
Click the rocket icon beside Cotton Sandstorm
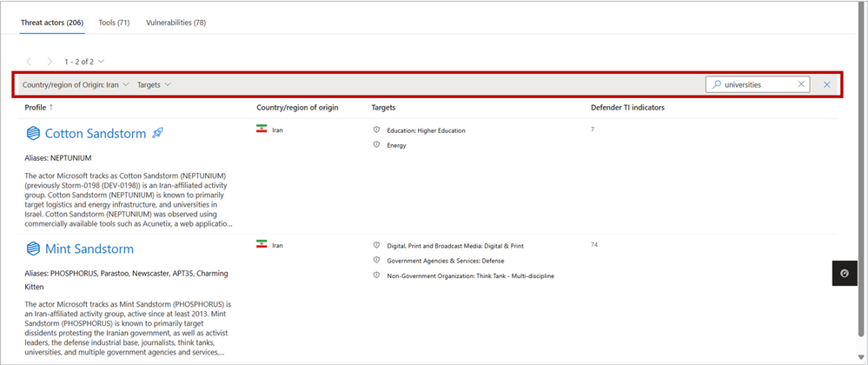(157, 133)
